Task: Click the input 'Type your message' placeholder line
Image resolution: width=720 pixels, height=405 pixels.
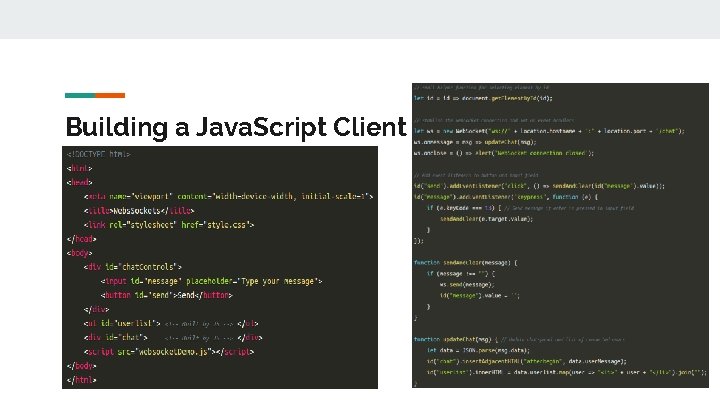Action: pos(212,281)
